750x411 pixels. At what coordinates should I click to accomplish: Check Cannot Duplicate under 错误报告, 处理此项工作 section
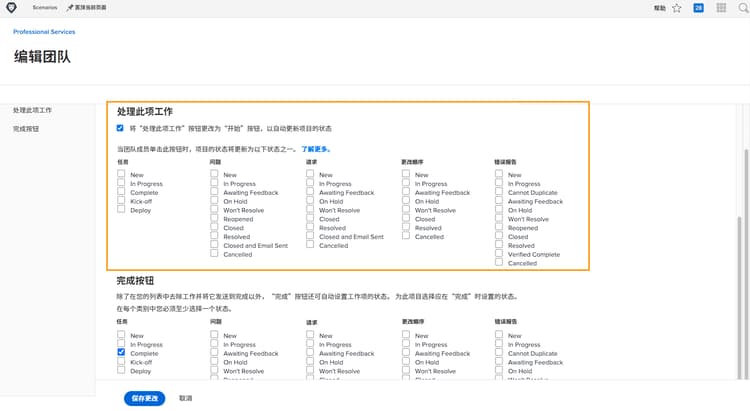(499, 191)
